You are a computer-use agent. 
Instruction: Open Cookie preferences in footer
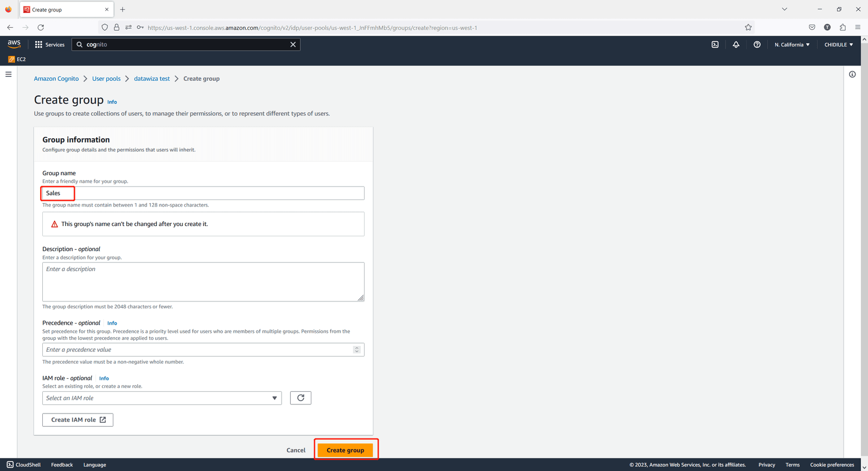(832, 464)
